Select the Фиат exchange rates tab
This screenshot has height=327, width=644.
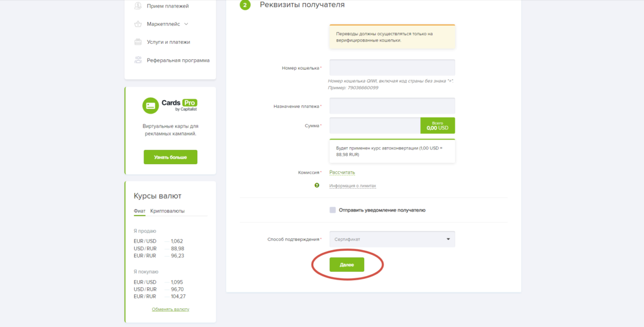[x=139, y=211]
